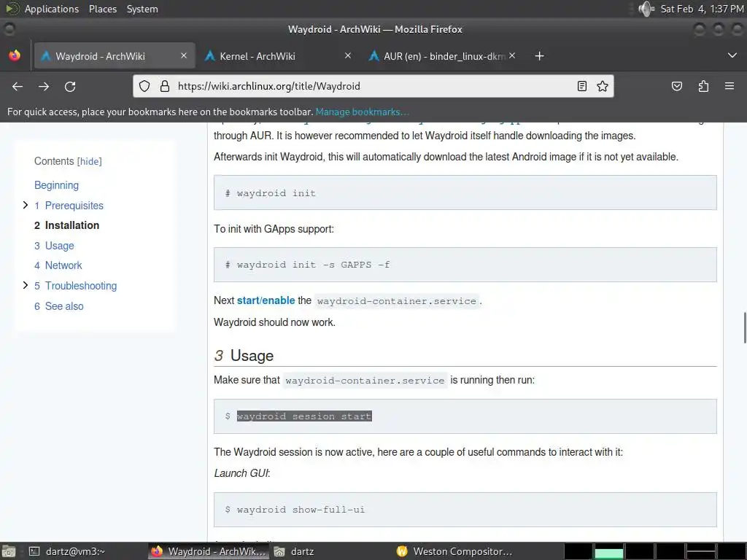This screenshot has height=560, width=747.
Task: Select the Waydroid Firefox taskbar button
Action: coord(209,551)
